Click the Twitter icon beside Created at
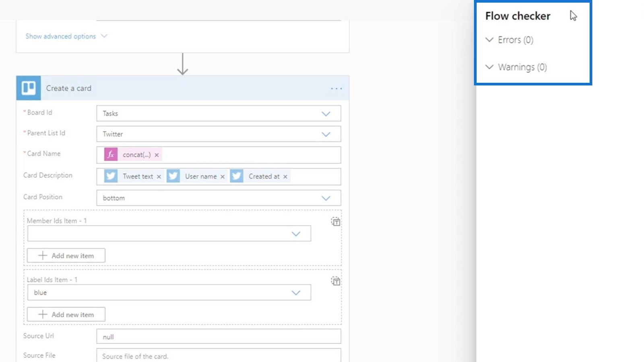The image size is (644, 362). pyautogui.click(x=237, y=176)
